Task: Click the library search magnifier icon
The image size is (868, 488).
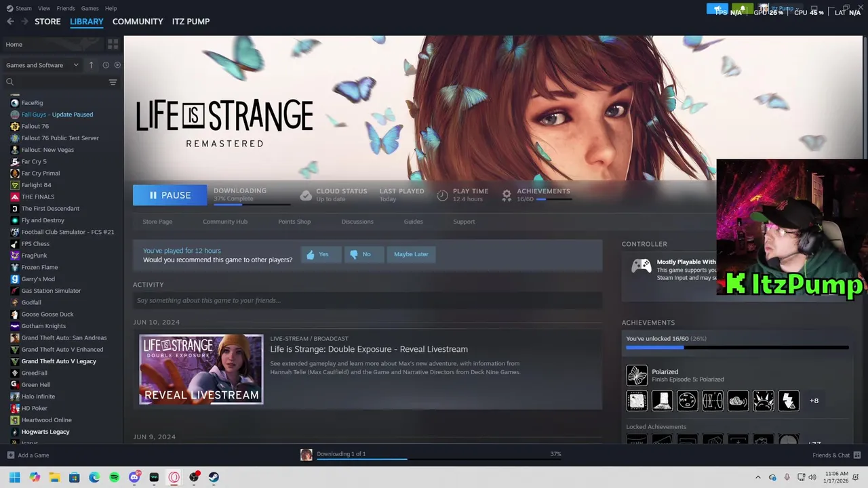Action: pyautogui.click(x=9, y=82)
